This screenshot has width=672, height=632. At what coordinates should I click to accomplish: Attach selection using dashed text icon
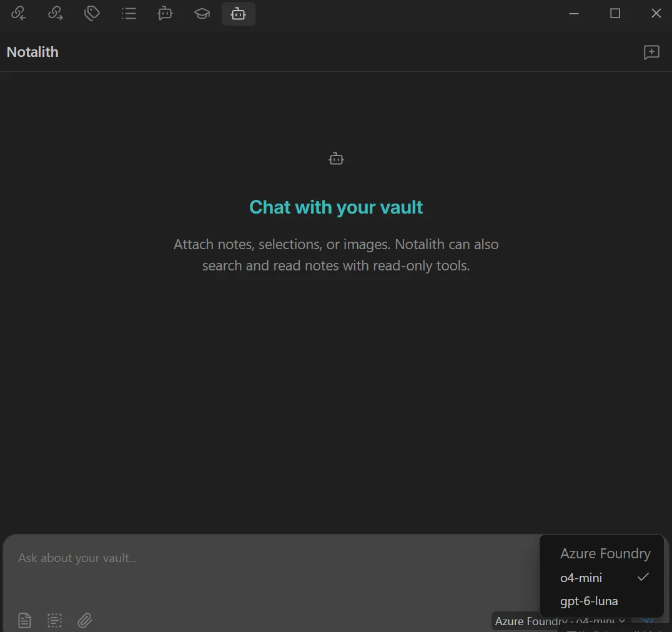[x=54, y=620]
